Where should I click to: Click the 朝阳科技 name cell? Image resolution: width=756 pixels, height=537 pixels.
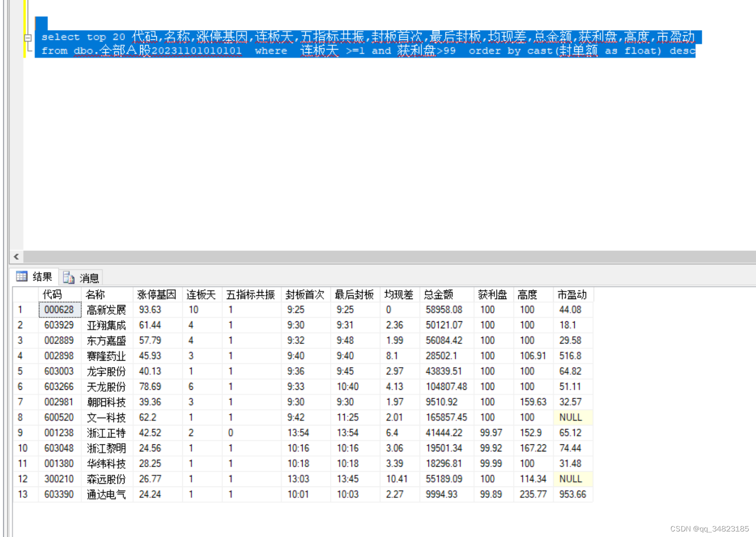108,402
